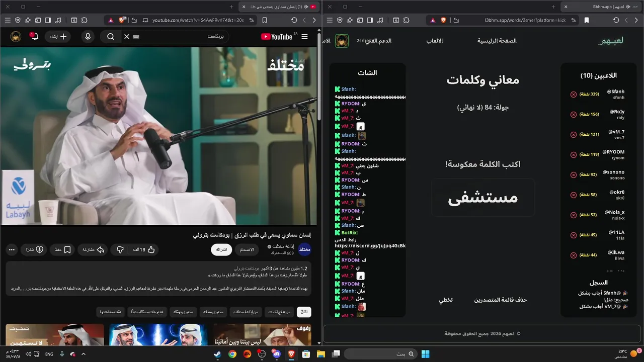Click the YouTube address bar URL
Image resolution: width=644 pixels, height=362 pixels.
click(198, 20)
